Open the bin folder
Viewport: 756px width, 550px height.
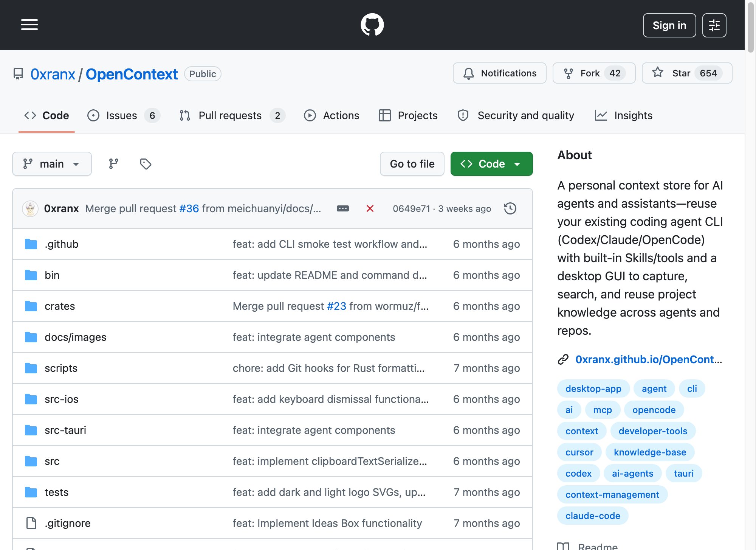click(x=52, y=275)
